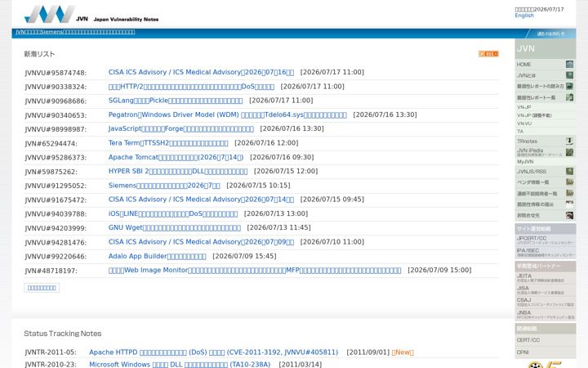Open CISA ICS Advisory dated 2026/07/10
This screenshot has width=588, height=368.
point(201,242)
